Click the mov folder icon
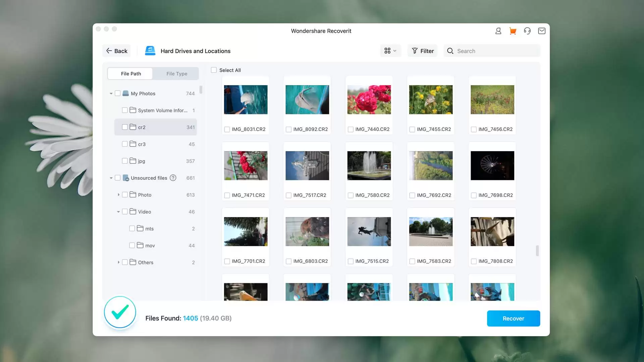Screen dimensions: 644x362 click(140, 245)
